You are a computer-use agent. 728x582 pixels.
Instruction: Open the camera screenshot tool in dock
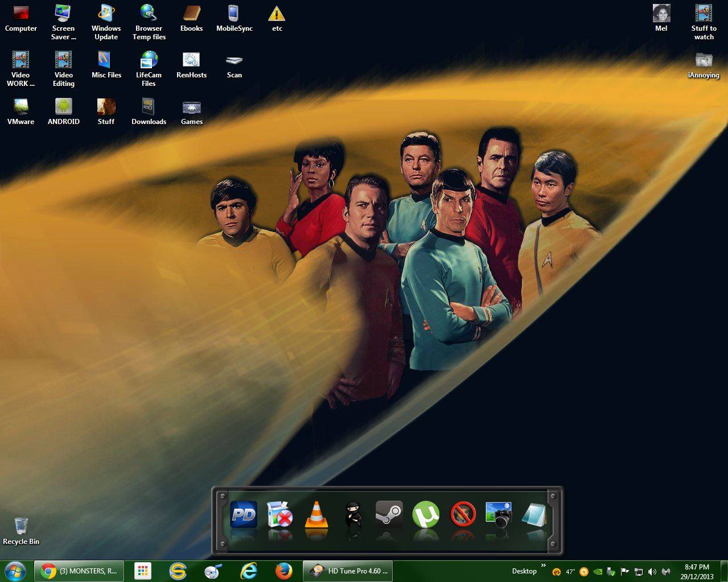click(x=499, y=515)
